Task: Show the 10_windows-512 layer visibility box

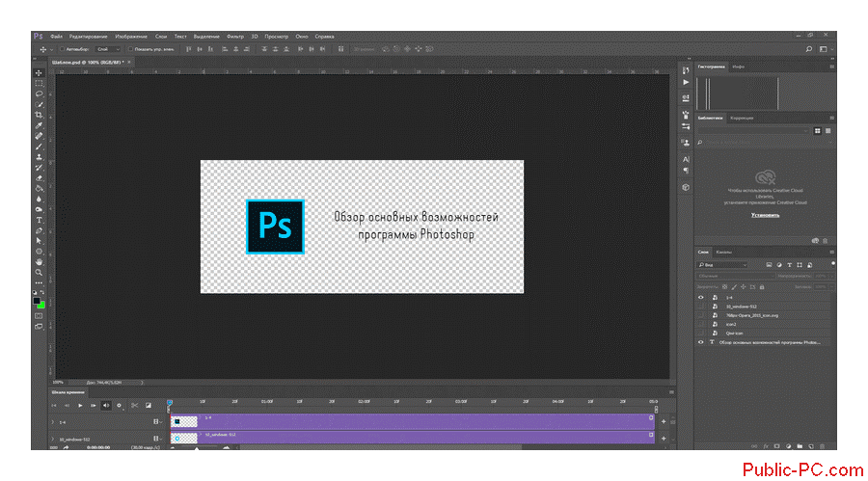Action: [x=701, y=307]
